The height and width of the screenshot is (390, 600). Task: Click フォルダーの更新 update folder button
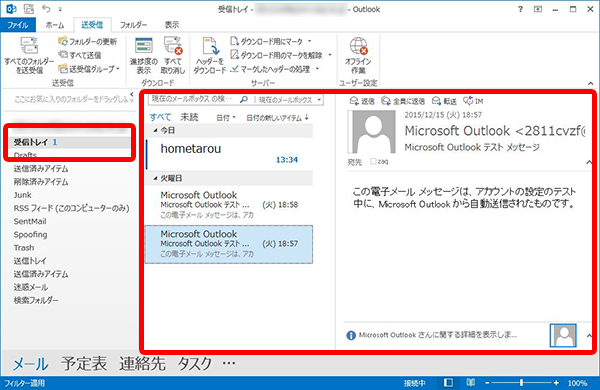coord(88,41)
